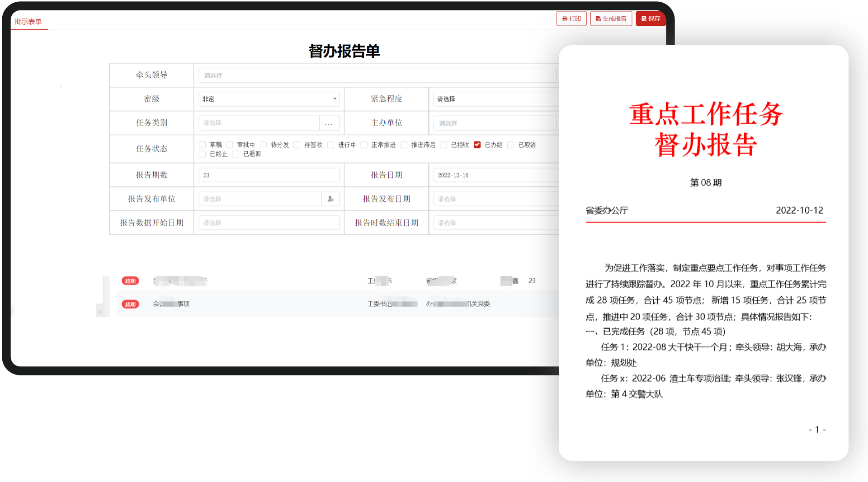Click the red 重点工作任务督办报告 heading

click(x=706, y=129)
